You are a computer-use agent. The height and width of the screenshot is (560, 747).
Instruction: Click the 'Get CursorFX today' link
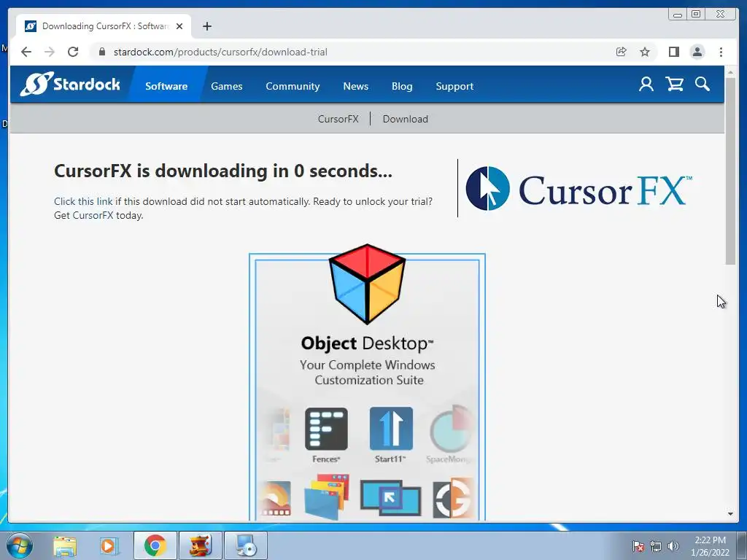[x=98, y=215]
